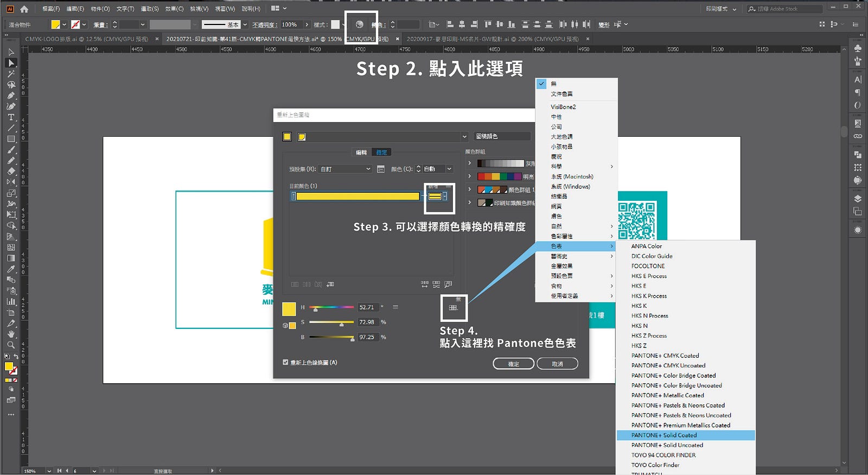868x475 pixels.
Task: Click the horizontal align left icon
Action: (450, 24)
